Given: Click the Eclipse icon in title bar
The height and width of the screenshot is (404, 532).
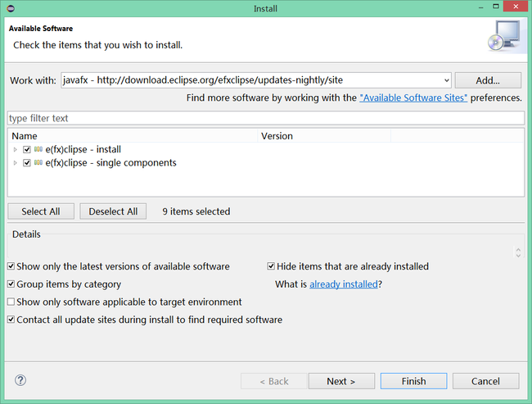Looking at the screenshot, I should [x=11, y=8].
